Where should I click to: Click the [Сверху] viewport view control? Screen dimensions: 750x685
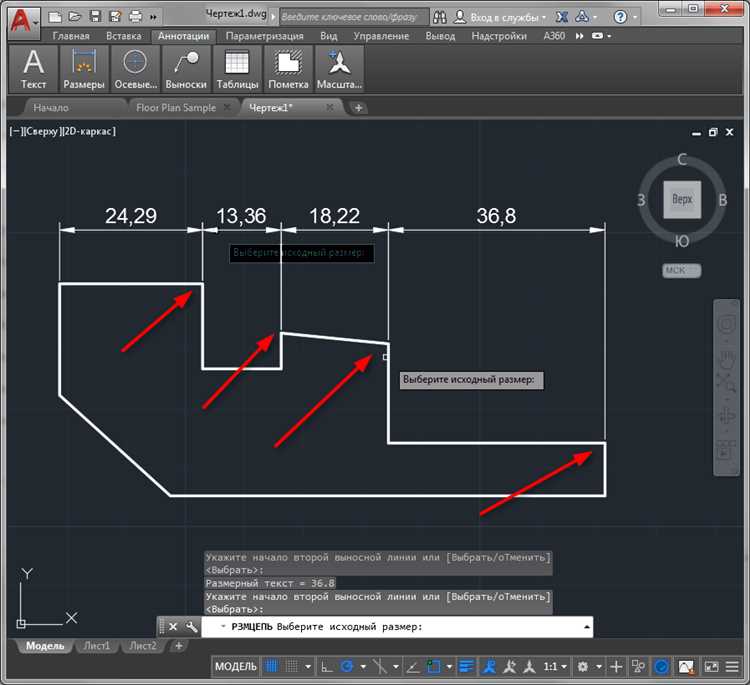[42, 131]
